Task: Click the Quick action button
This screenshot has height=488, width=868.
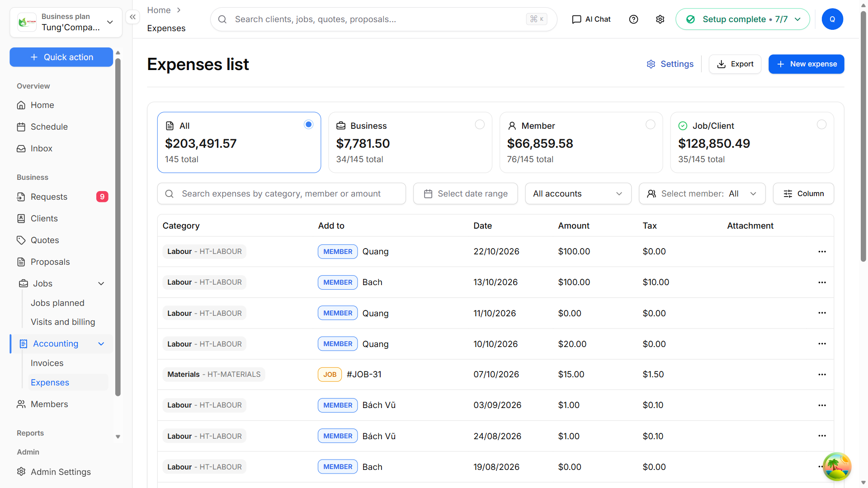Action: coord(61,57)
